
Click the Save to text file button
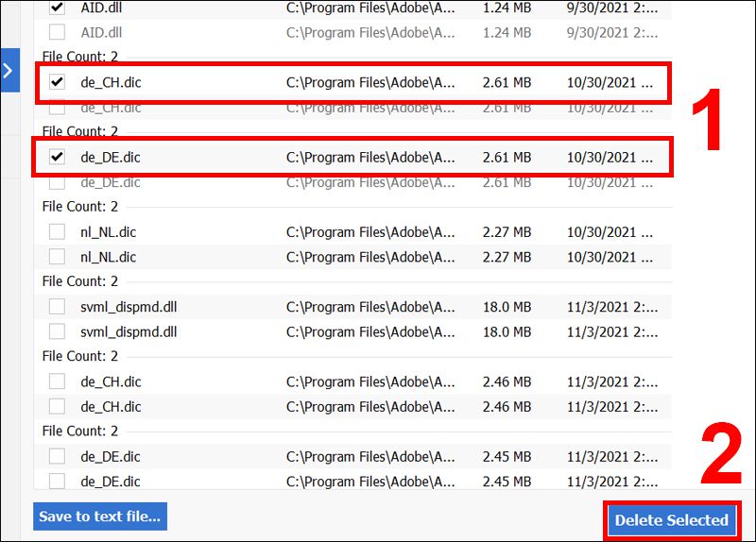(x=100, y=517)
